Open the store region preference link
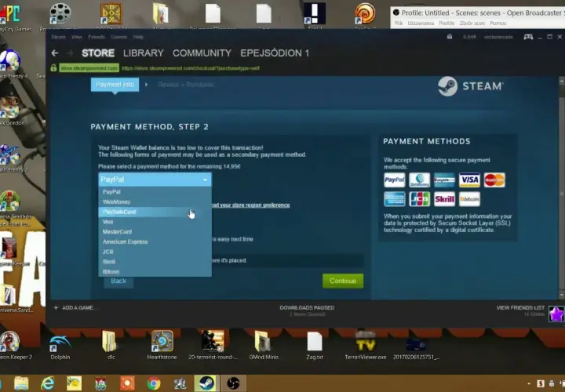The height and width of the screenshot is (392, 565). coord(251,205)
